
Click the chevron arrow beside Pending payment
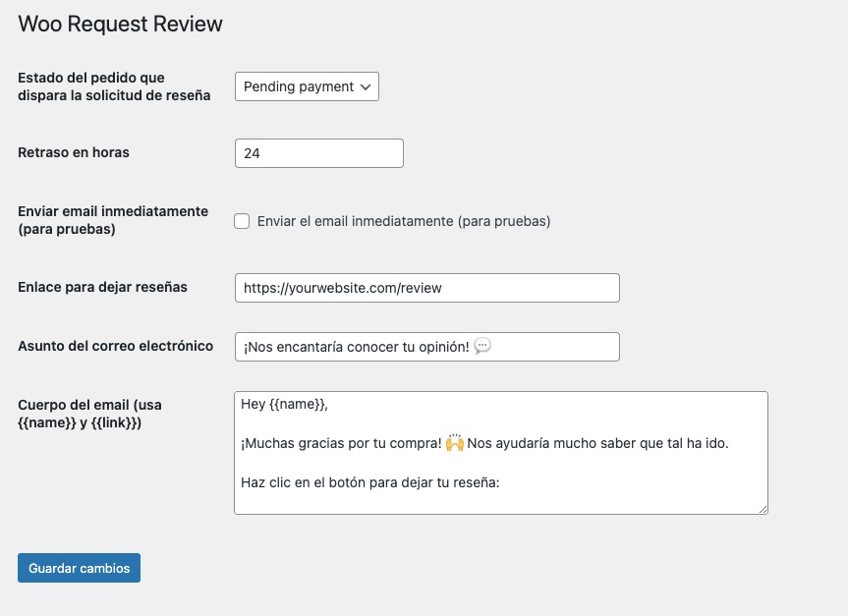pos(366,87)
